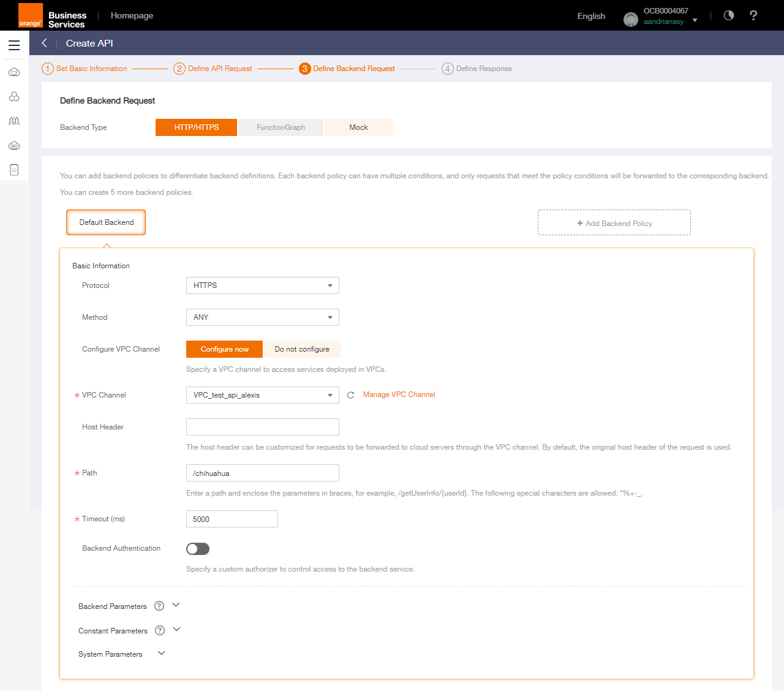Select the Default Backend tab
The image size is (784, 691).
pos(106,222)
